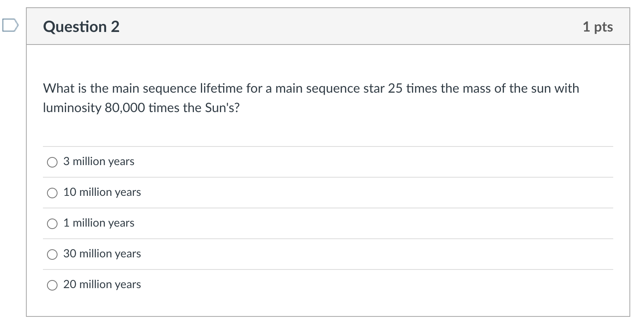Pick the 30 million years radio button

click(52, 255)
